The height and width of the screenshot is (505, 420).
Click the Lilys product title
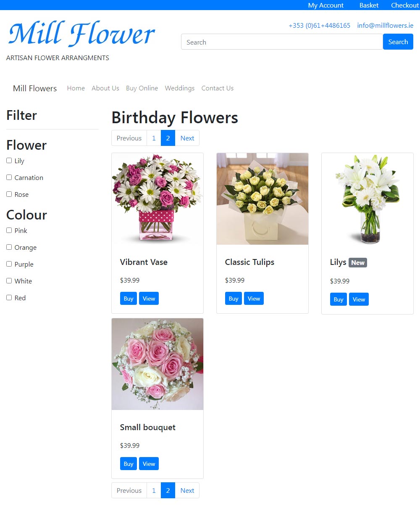tap(338, 262)
